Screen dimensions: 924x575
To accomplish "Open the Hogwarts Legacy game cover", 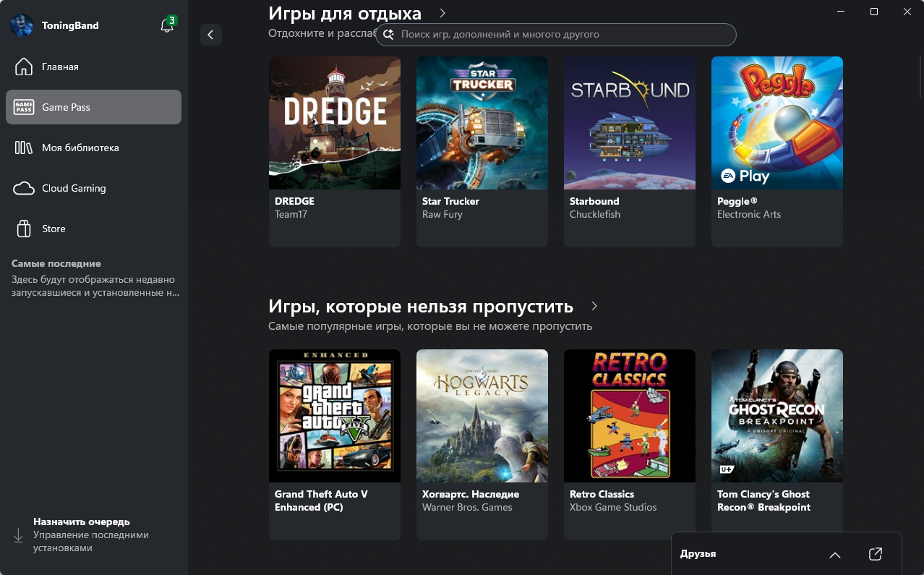I will point(482,416).
